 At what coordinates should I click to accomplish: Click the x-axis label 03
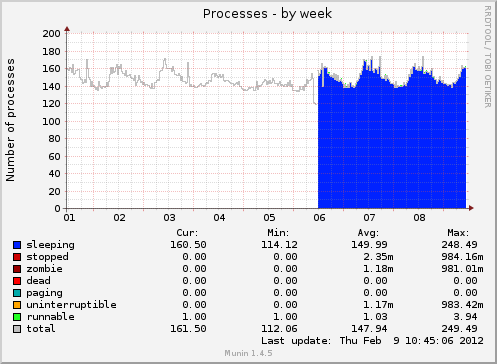click(169, 218)
